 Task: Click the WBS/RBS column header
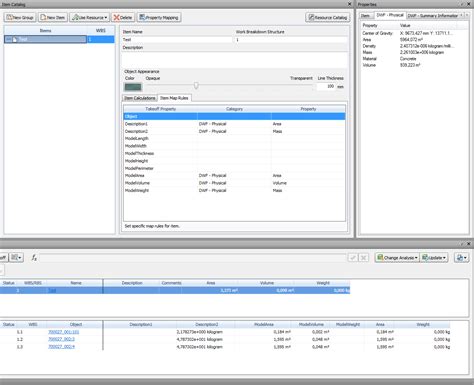33,283
